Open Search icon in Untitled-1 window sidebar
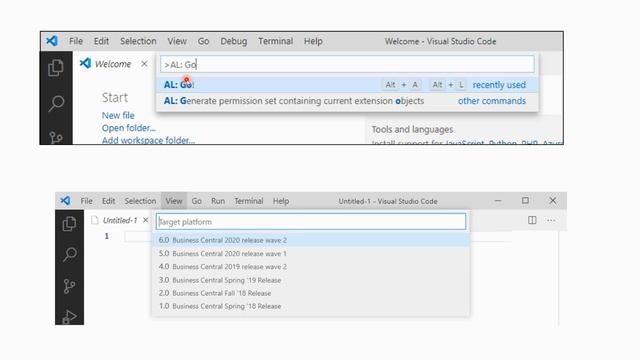Screen dimensions: 640x360 tap(69, 254)
